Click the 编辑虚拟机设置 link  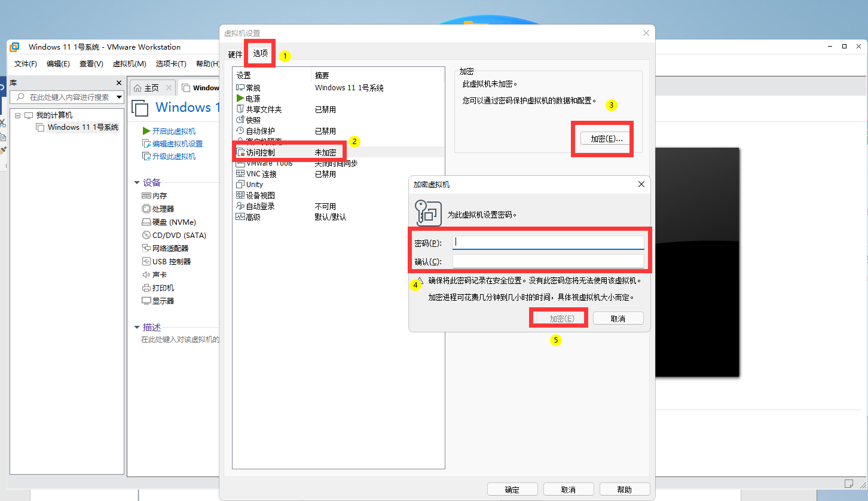[x=177, y=143]
